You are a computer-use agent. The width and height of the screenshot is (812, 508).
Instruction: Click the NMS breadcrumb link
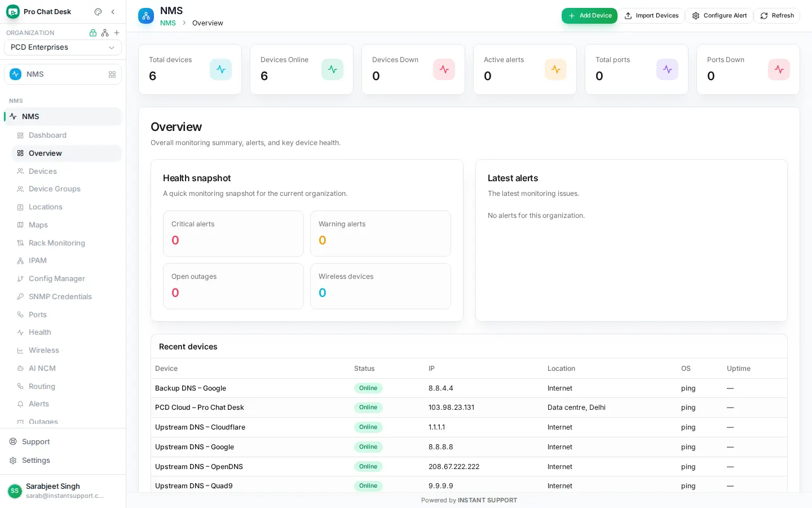168,23
